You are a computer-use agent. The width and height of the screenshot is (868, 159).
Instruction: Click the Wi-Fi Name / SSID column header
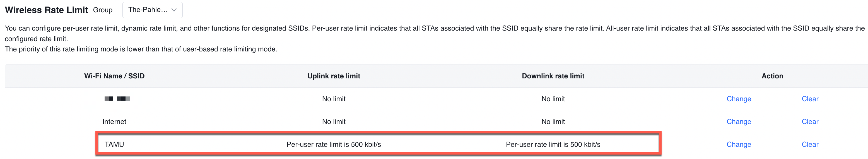[114, 76]
